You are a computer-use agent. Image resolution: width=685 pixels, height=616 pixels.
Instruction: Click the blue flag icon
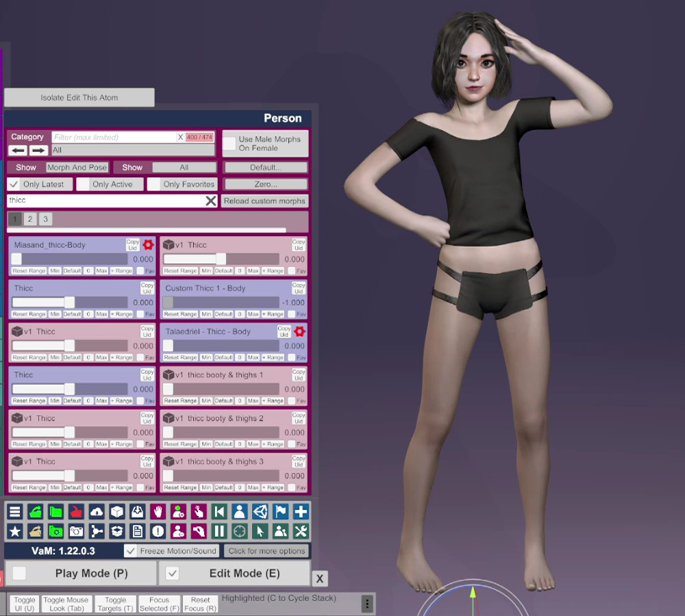[280, 511]
